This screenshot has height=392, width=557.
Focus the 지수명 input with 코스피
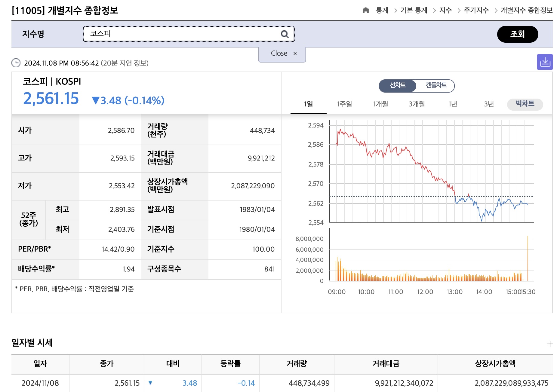[x=189, y=34]
